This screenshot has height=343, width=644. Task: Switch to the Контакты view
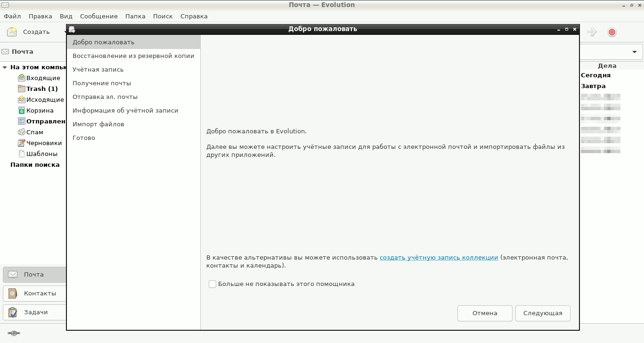[35, 293]
